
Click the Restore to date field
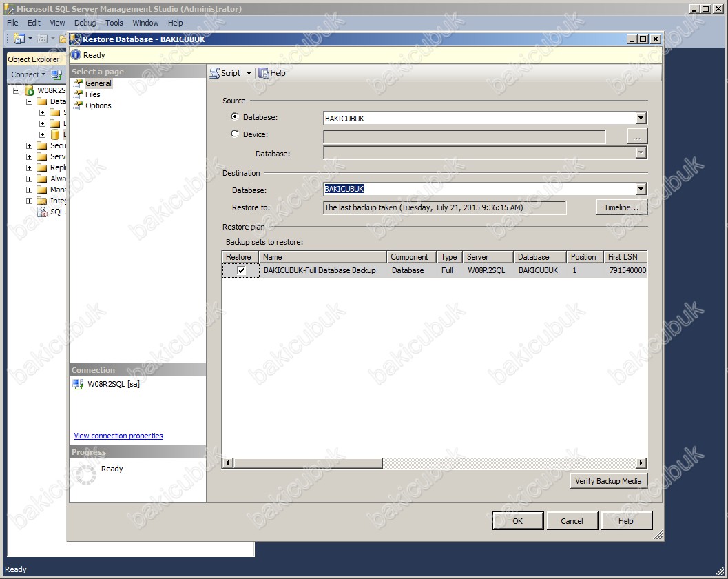pos(445,207)
